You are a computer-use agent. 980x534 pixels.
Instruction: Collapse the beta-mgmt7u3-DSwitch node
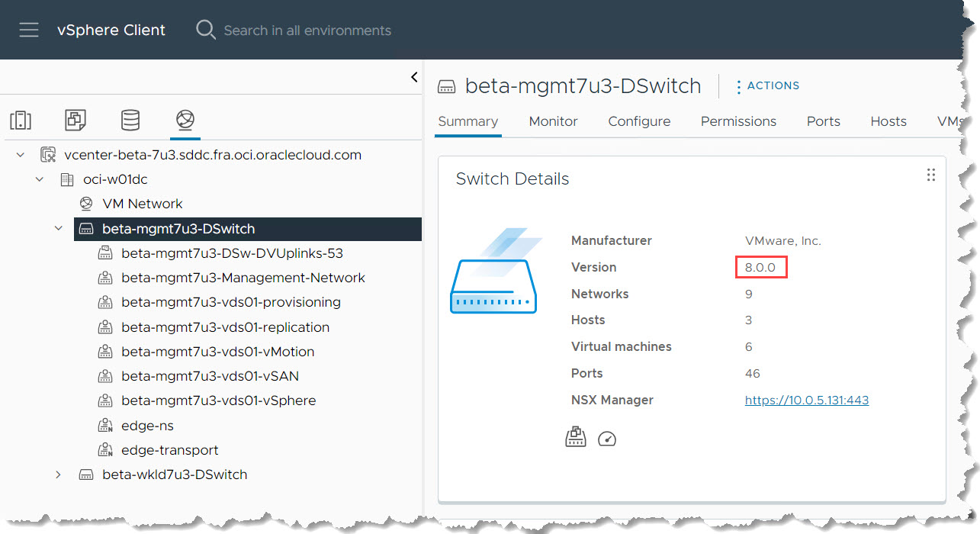click(59, 229)
